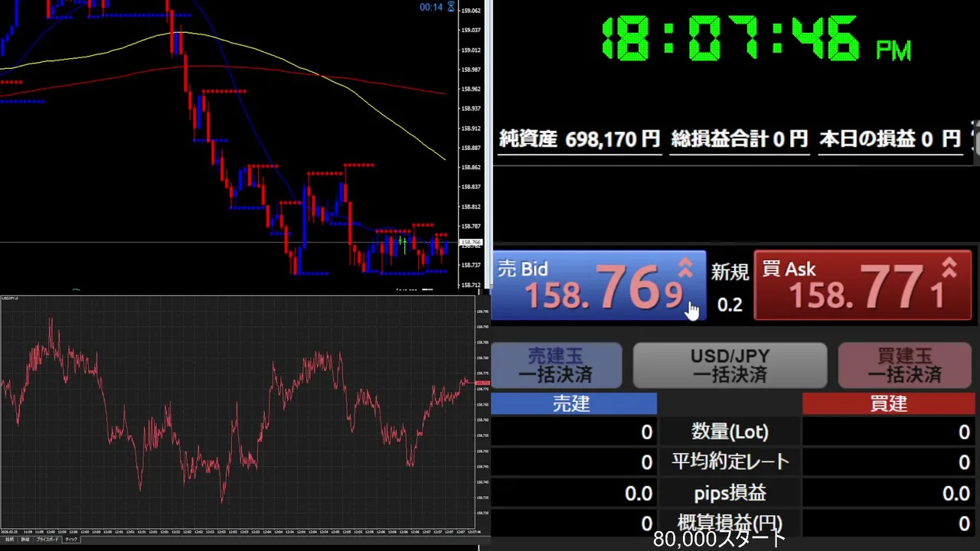Click the 80,000スタート caption text
This screenshot has height=551, width=980.
point(720,540)
